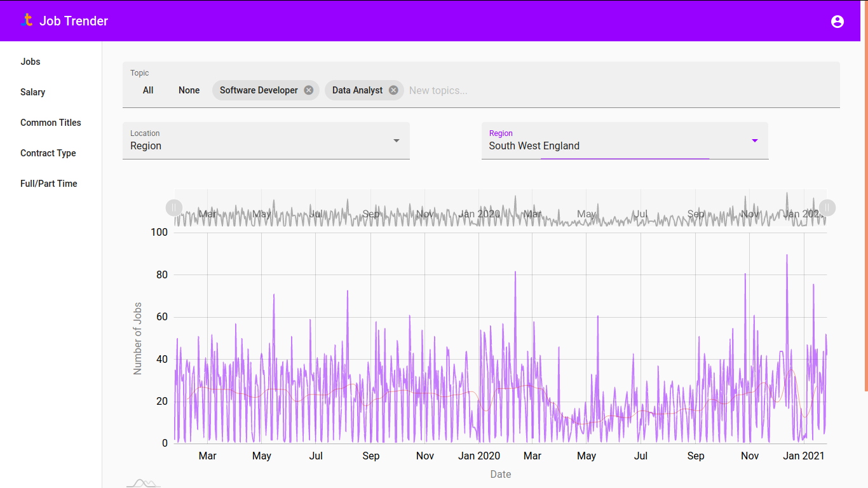Open Common Titles in sidebar
Image resolution: width=868 pixels, height=488 pixels.
pos(51,123)
